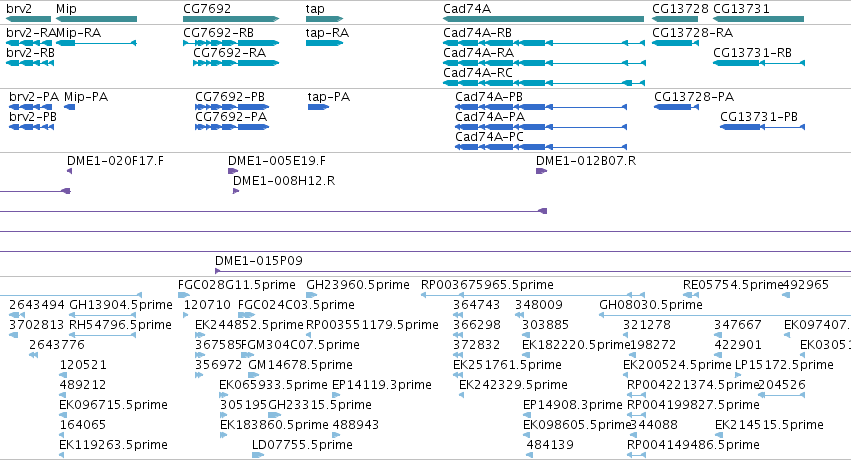851x460 pixels.
Task: Select EST RP004221374.5prime
Action: tap(637, 395)
